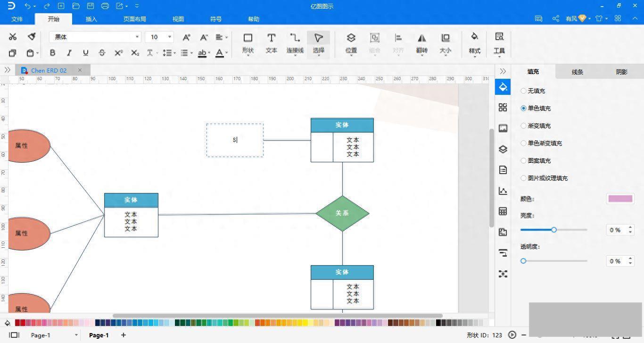Collapse the right panel with chevrons
Image resolution: width=644 pixels, height=343 pixels.
coord(503,71)
